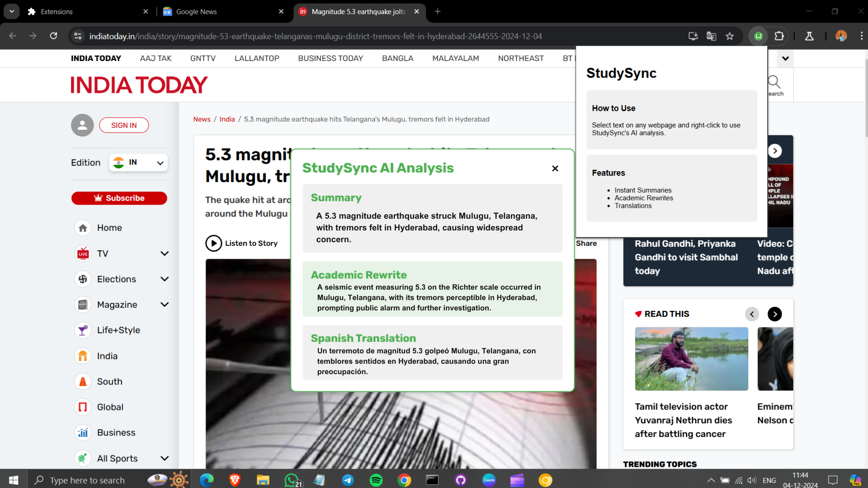Viewport: 868px width, 488px height.
Task: Bookmark this page with the star icon
Action: [730, 36]
